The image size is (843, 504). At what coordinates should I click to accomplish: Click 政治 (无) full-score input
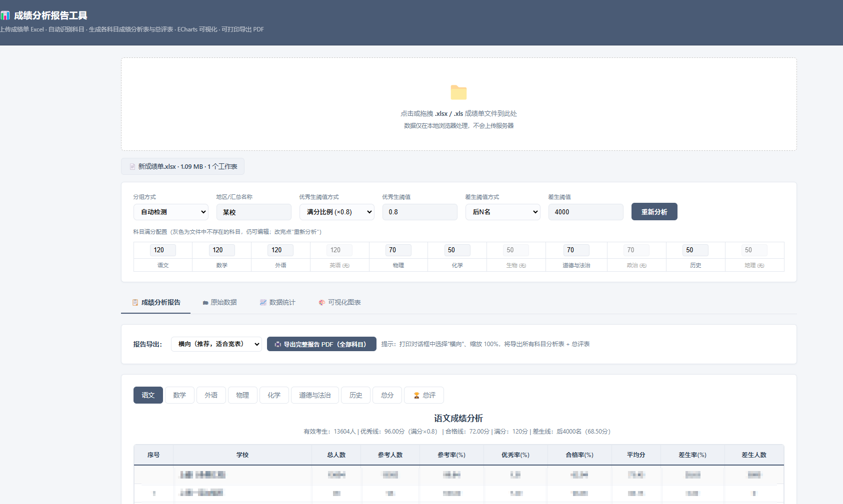point(636,250)
